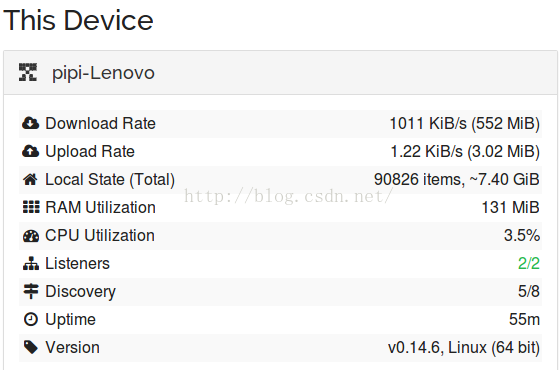Click the Upload Rate cloud icon

click(x=31, y=151)
